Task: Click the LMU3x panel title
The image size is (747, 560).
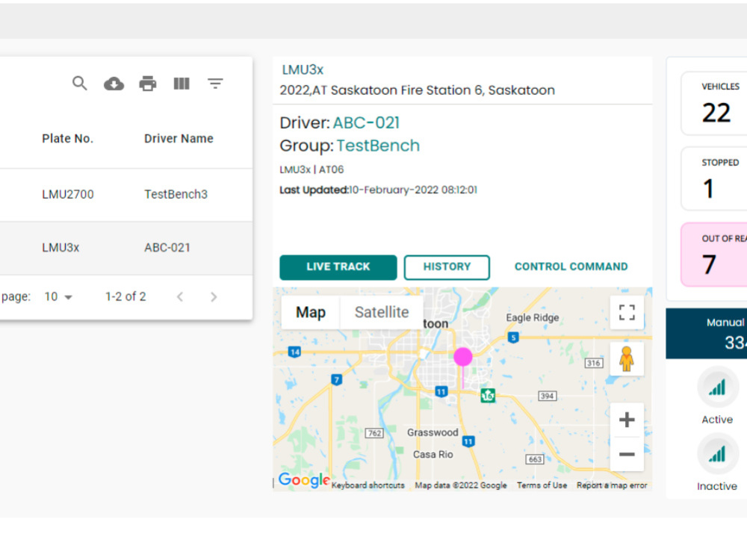Action: point(303,70)
